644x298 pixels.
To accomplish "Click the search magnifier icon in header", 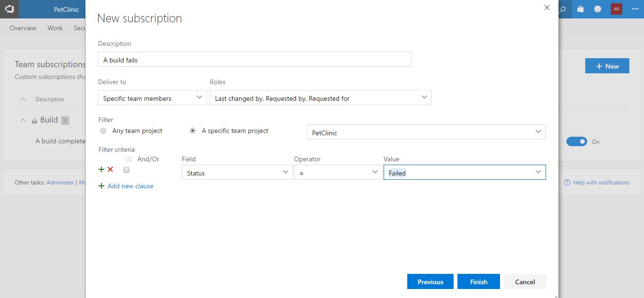I will 563,9.
